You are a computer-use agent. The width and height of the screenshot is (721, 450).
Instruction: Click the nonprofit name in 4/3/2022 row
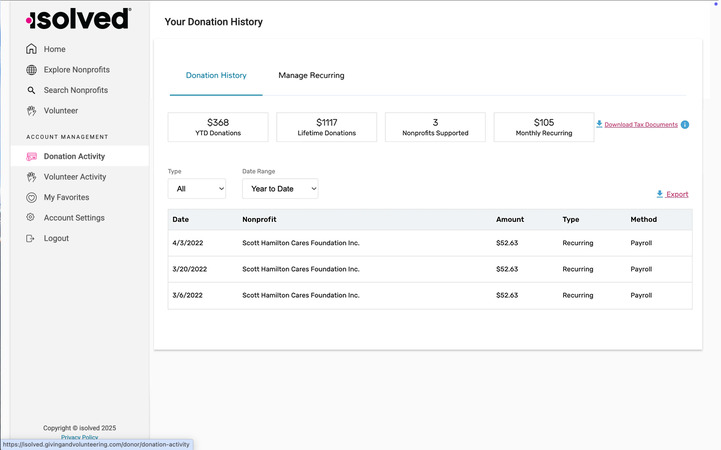click(301, 243)
